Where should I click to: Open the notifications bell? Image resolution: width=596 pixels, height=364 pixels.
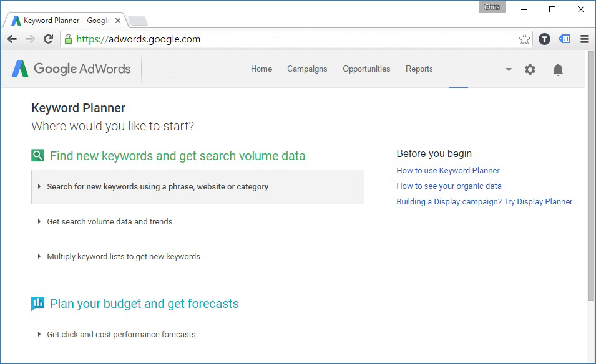[558, 69]
